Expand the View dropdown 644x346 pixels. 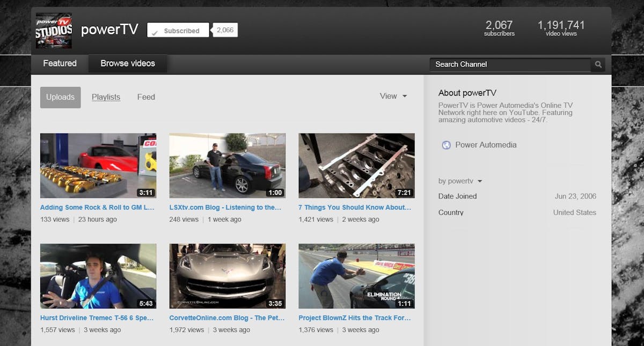pos(393,97)
